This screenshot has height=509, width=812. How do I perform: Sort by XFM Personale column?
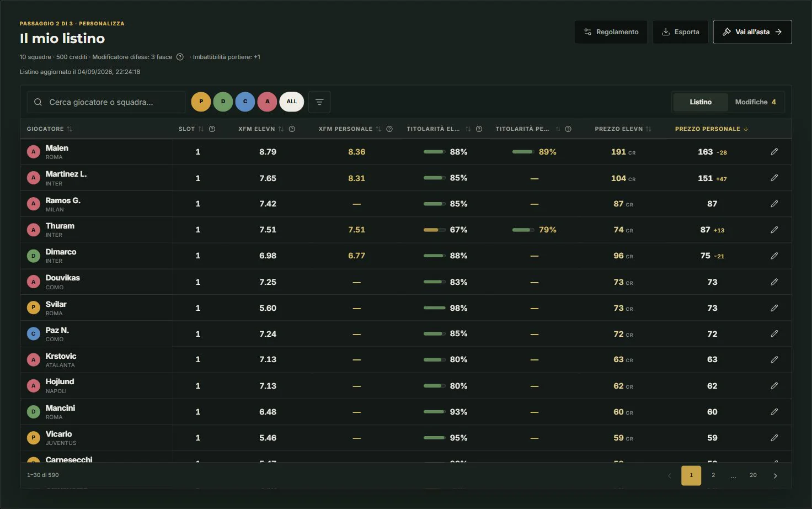(350, 129)
